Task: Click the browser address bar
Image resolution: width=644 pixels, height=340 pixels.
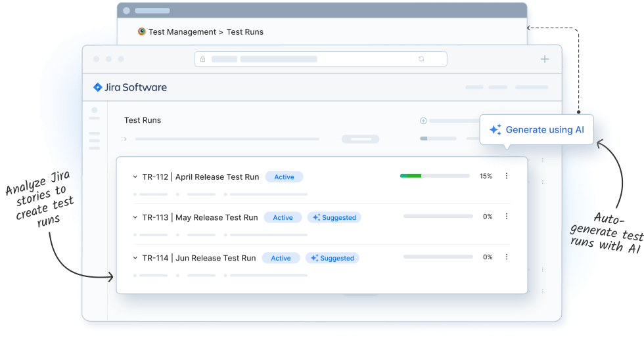Action: tap(321, 59)
